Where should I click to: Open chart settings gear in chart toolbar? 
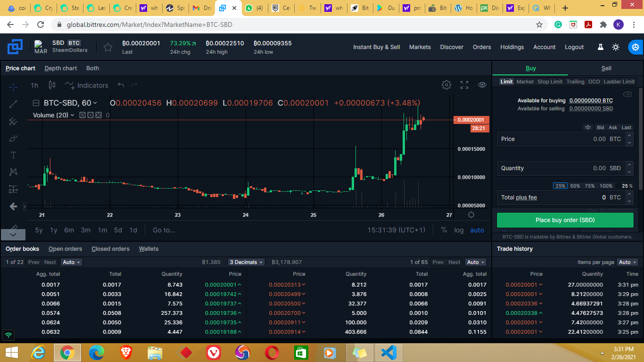click(446, 85)
